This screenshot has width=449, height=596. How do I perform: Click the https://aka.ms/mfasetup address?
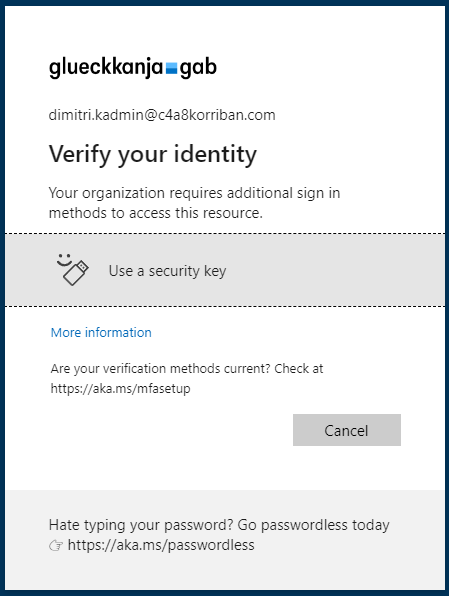[121, 388]
